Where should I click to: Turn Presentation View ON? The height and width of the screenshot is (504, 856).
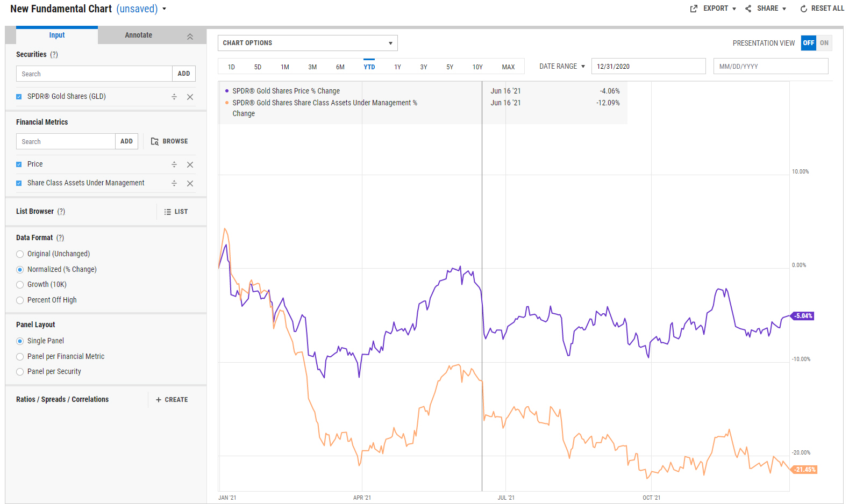click(x=824, y=43)
